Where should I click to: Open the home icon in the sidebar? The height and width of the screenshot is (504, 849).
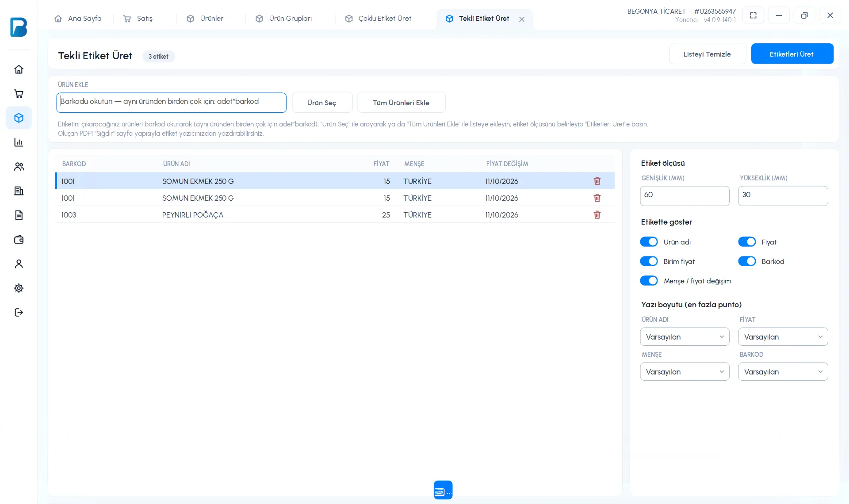19,69
